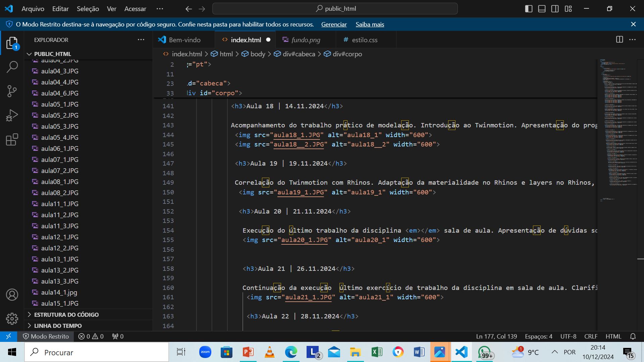
Task: Select aula05_1.JPG in explorer
Action: [x=89, y=104]
